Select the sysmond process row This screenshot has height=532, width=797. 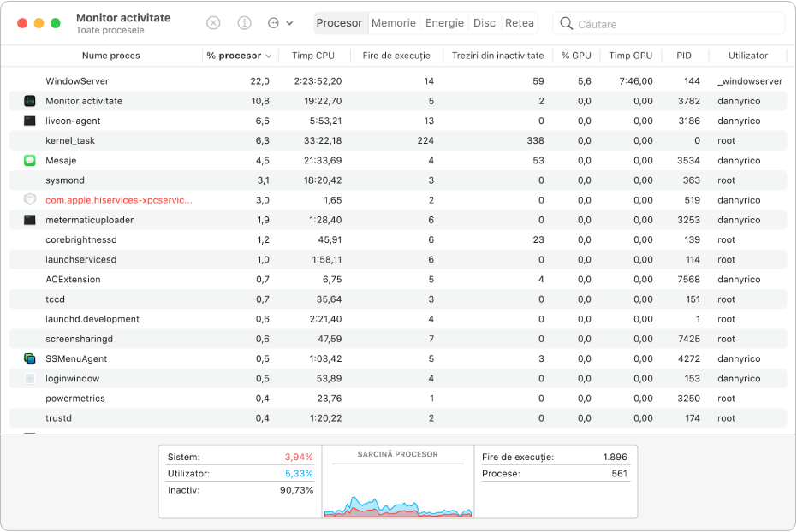(398, 180)
